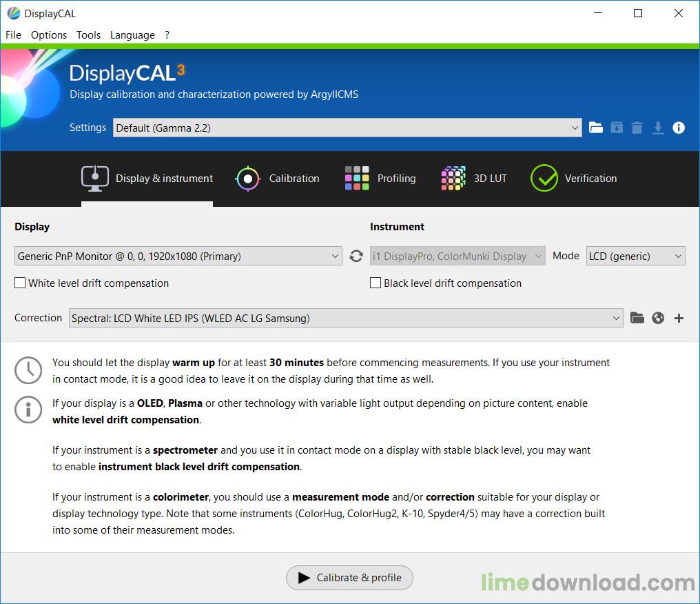Click the delete settings trash icon
This screenshot has width=700, height=604.
[x=637, y=128]
